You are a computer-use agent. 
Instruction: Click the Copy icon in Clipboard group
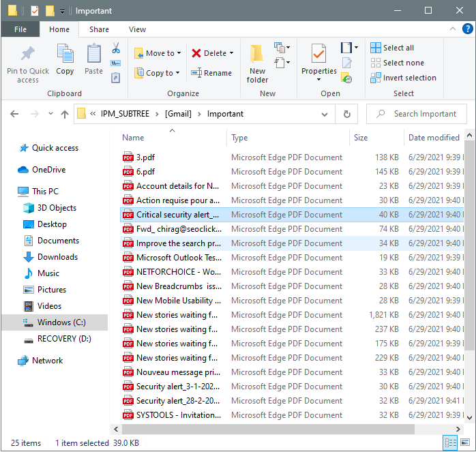(65, 53)
